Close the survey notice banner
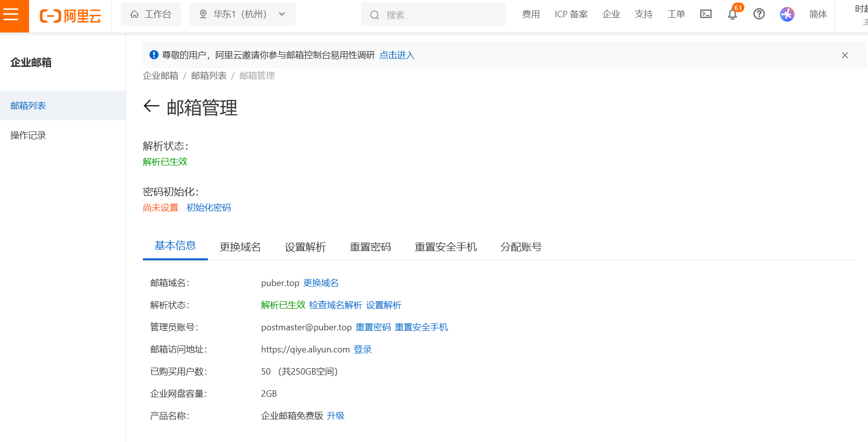The height and width of the screenshot is (442, 868). click(x=845, y=55)
